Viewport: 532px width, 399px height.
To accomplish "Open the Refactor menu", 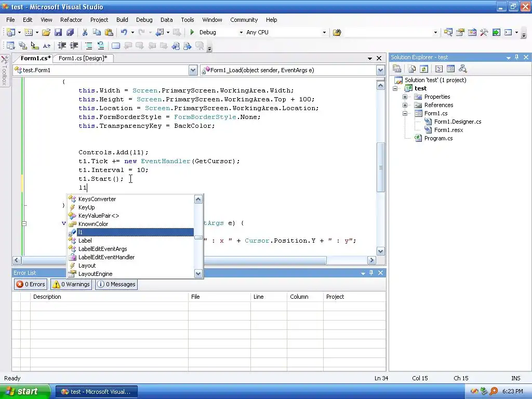I will pyautogui.click(x=71, y=20).
